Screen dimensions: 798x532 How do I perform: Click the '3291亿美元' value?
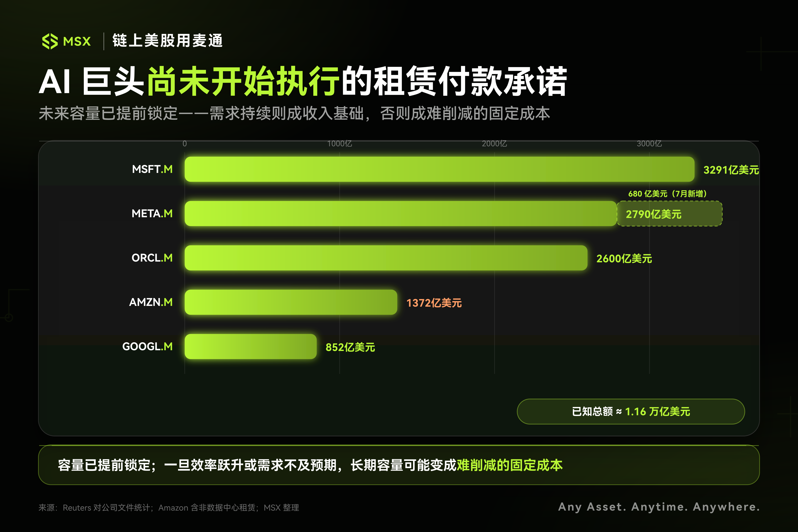pyautogui.click(x=731, y=170)
